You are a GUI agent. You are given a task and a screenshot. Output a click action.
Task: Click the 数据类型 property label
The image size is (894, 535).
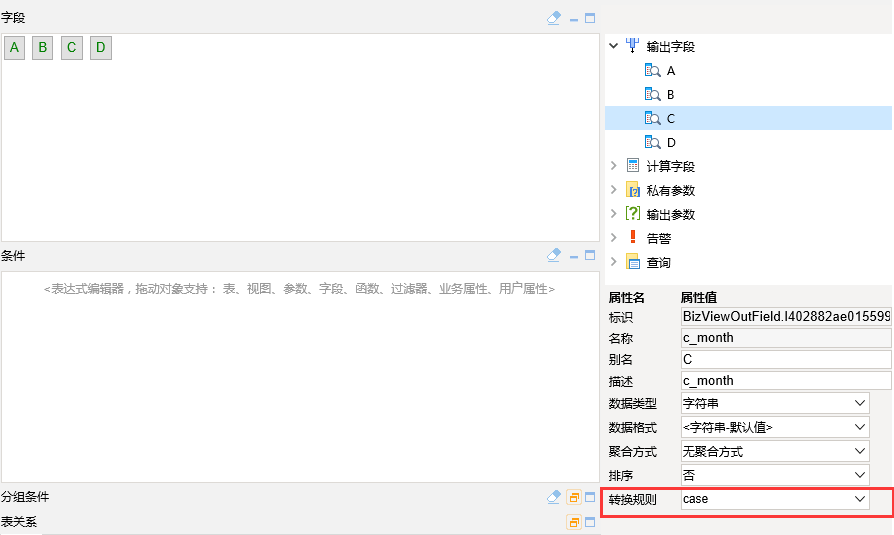pos(632,404)
